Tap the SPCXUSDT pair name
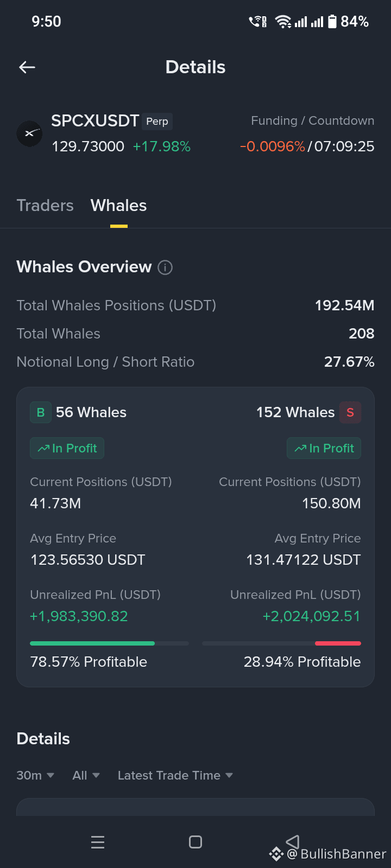This screenshot has height=868, width=391. pyautogui.click(x=95, y=120)
